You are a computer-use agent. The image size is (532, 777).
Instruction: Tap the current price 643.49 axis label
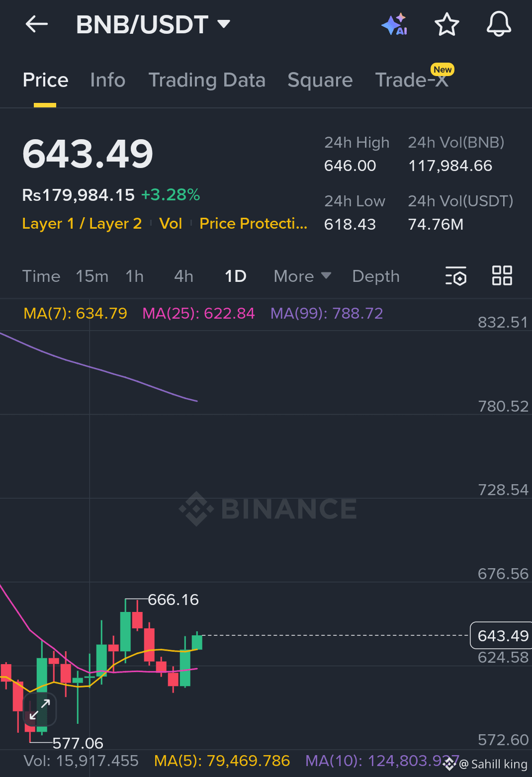pos(501,635)
